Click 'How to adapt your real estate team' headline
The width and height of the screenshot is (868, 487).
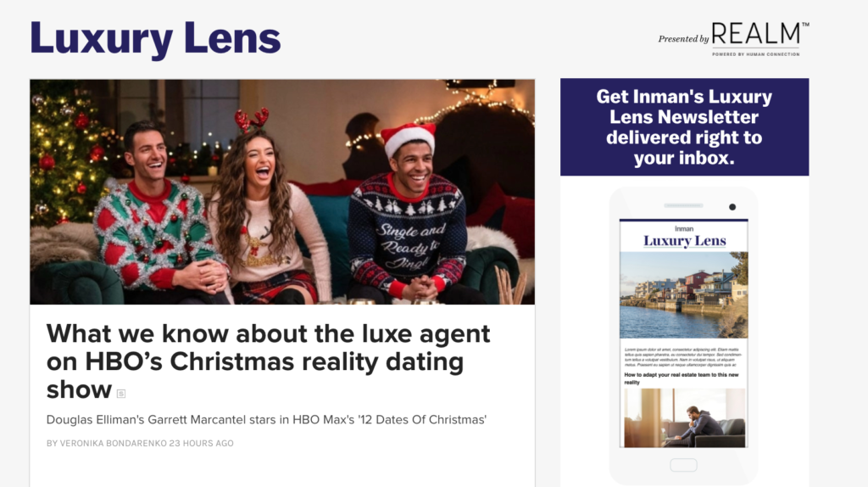(x=682, y=378)
